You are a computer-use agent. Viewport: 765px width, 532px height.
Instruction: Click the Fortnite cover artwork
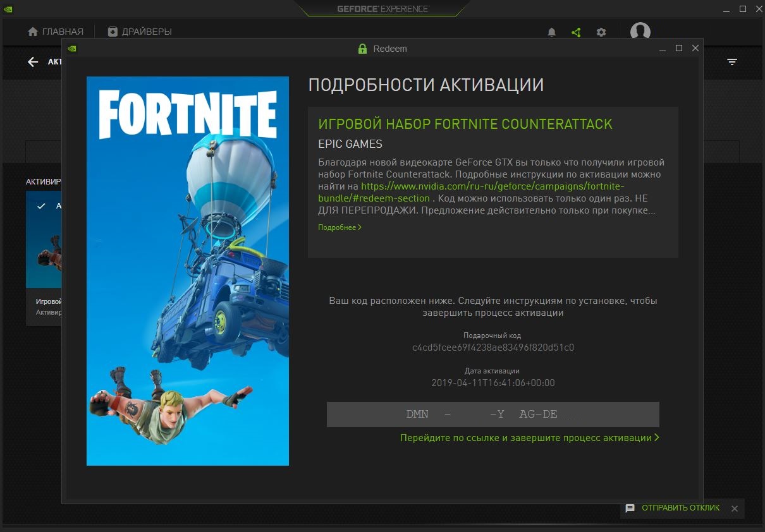click(188, 271)
